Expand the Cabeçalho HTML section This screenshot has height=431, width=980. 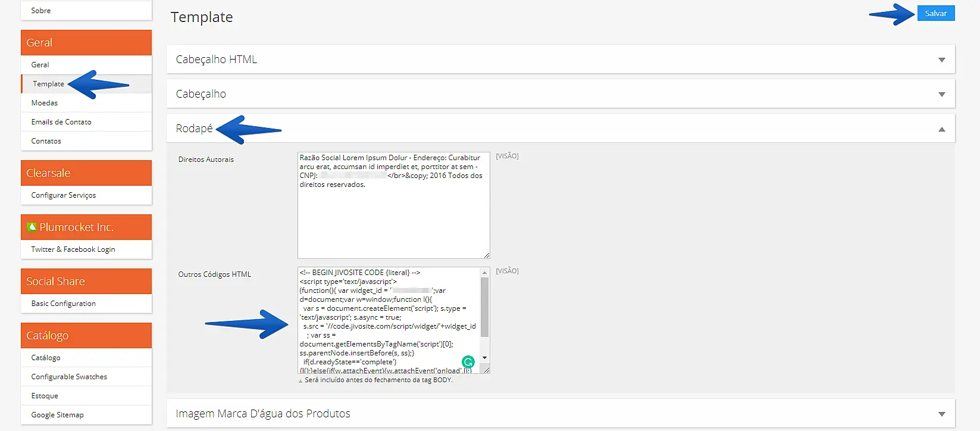[x=941, y=60]
